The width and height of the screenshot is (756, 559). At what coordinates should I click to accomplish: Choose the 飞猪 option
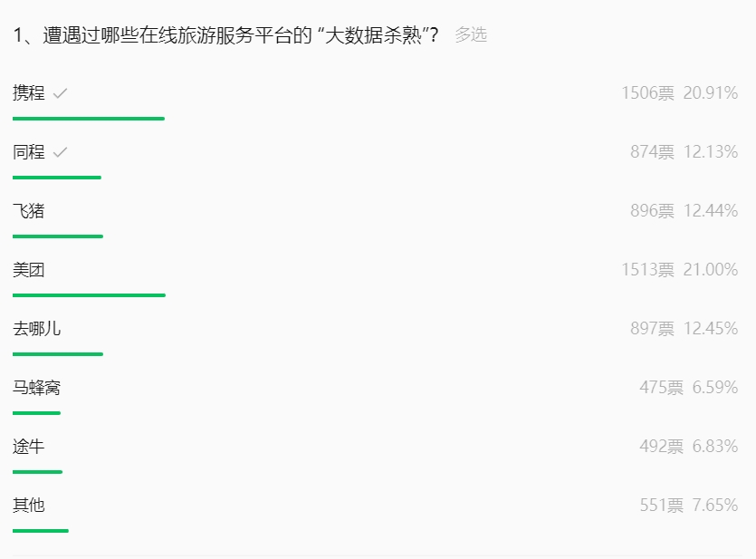pos(29,211)
